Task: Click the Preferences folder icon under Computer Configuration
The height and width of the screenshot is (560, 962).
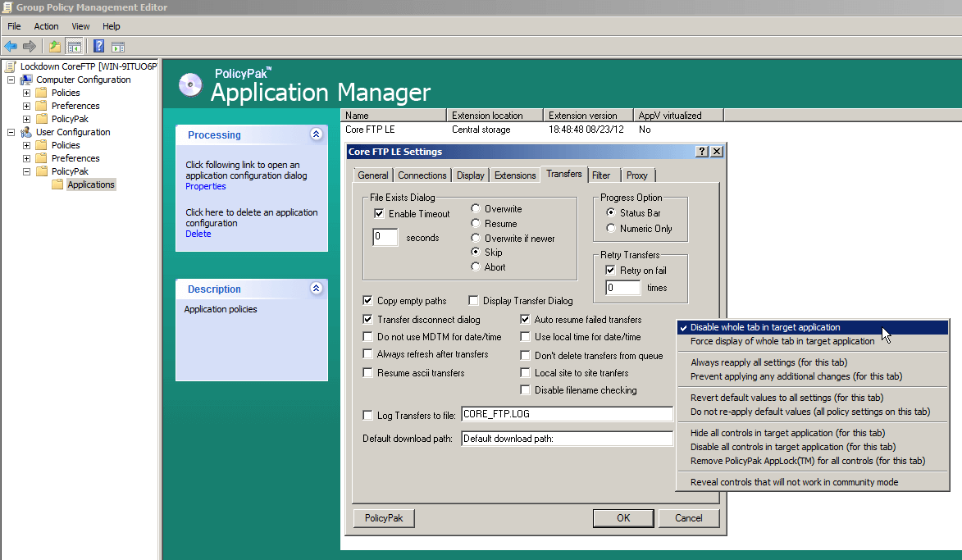Action: [x=42, y=106]
